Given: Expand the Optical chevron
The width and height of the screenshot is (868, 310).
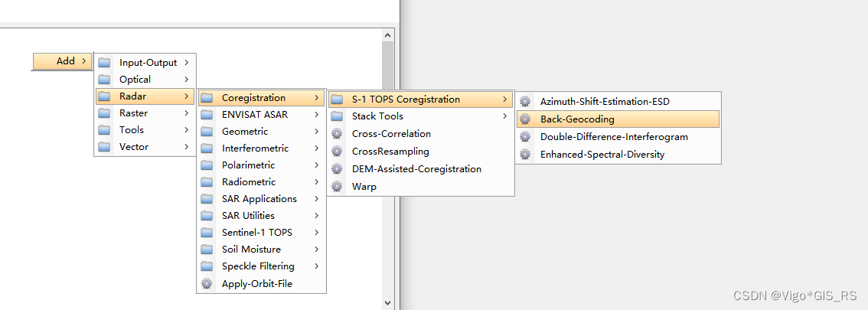Looking at the screenshot, I should pyautogui.click(x=187, y=80).
